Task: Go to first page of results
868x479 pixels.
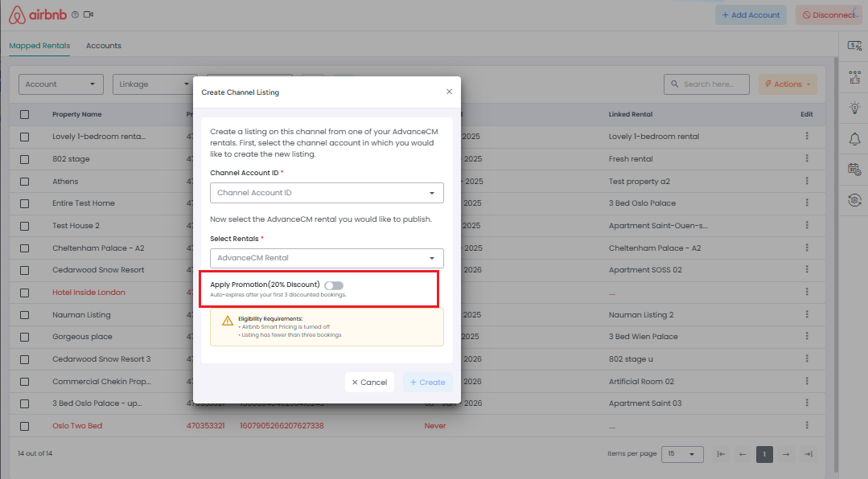Action: tap(721, 454)
